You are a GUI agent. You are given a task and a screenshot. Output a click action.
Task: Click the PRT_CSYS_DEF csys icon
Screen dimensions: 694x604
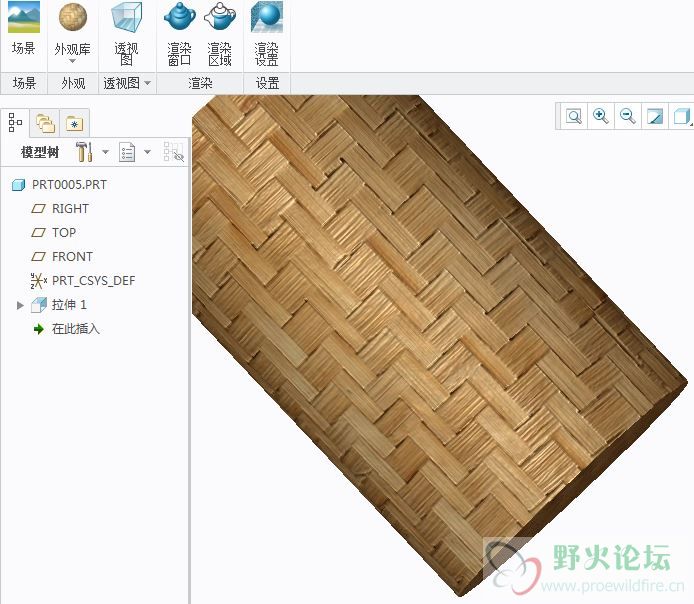pyautogui.click(x=39, y=281)
